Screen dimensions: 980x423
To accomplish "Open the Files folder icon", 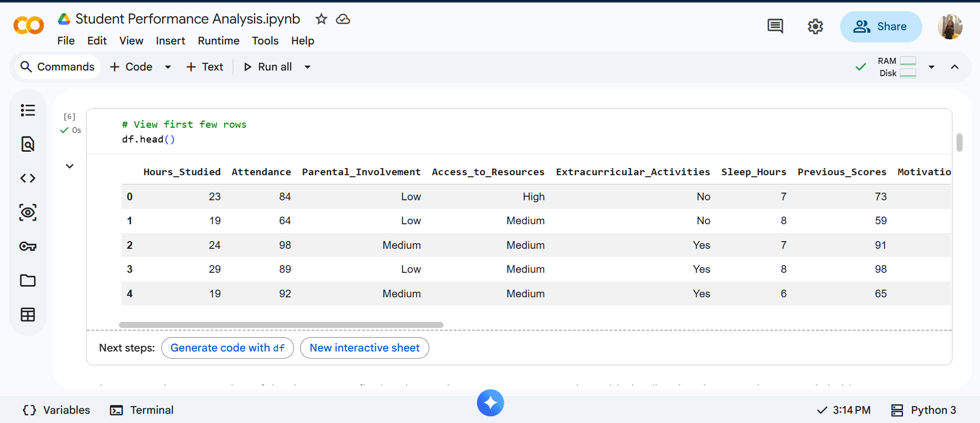I will tap(28, 280).
